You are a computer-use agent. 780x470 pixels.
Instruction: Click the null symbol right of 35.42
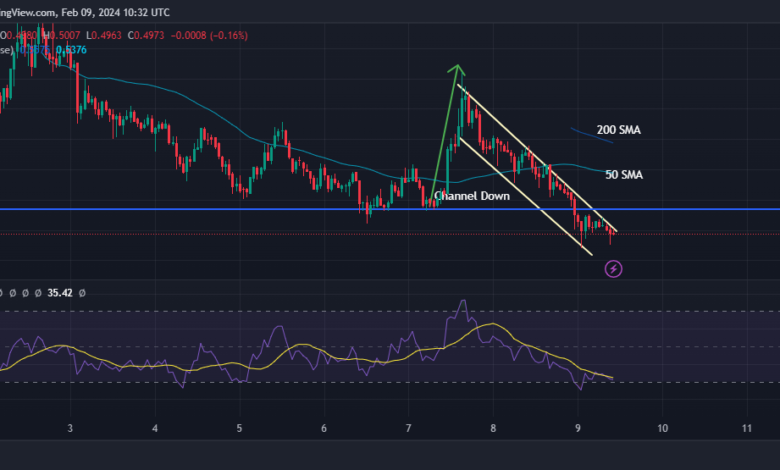tap(82, 293)
